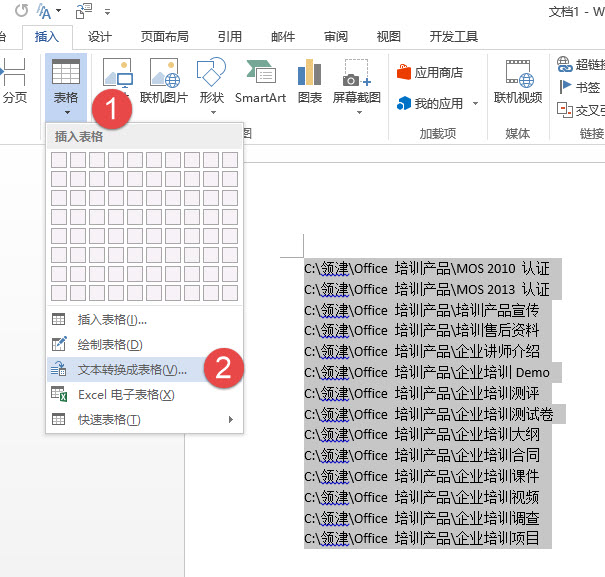The width and height of the screenshot is (605, 577).
Task: Click the document line ending MOS 2013 认证
Action: [x=427, y=289]
